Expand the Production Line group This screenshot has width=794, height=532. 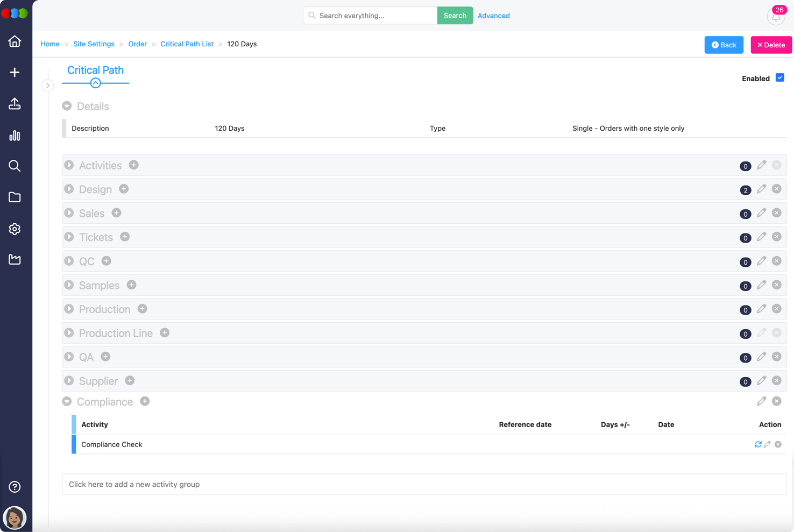[x=69, y=333]
